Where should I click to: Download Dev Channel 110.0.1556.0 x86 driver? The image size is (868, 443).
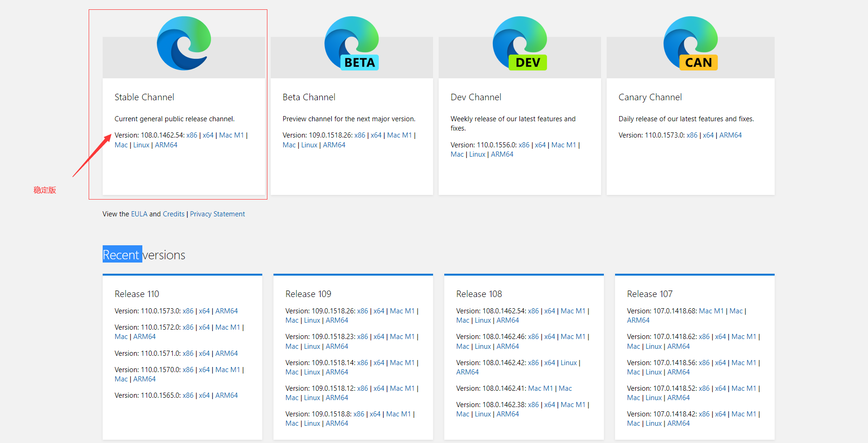coord(524,145)
